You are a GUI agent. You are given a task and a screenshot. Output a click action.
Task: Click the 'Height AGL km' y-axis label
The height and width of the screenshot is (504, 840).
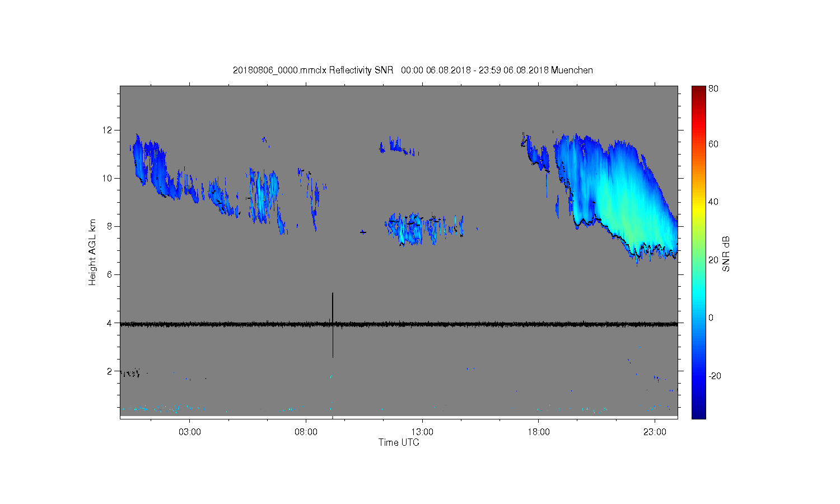[x=92, y=252]
